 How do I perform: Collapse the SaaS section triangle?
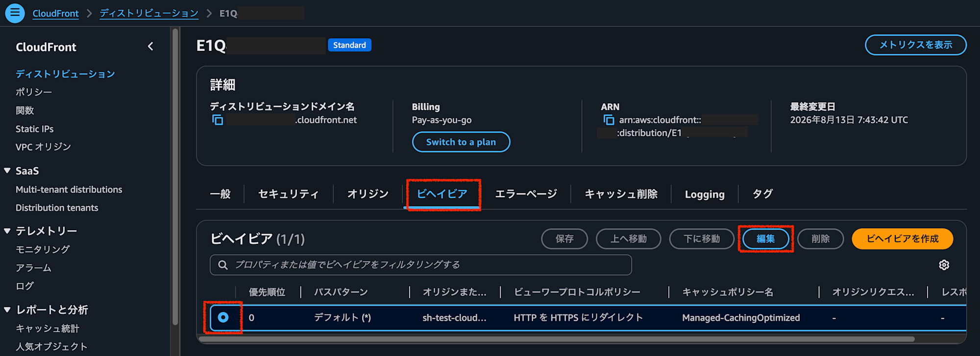(x=7, y=171)
